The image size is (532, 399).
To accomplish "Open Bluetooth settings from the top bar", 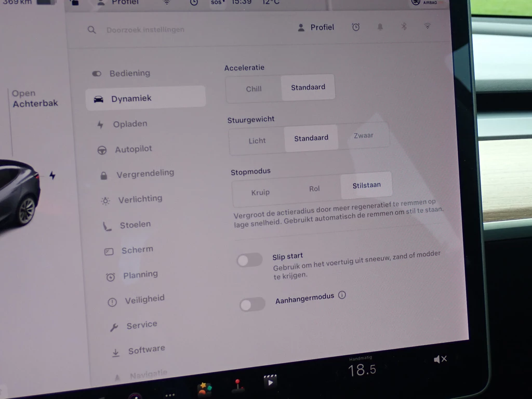I will click(404, 26).
